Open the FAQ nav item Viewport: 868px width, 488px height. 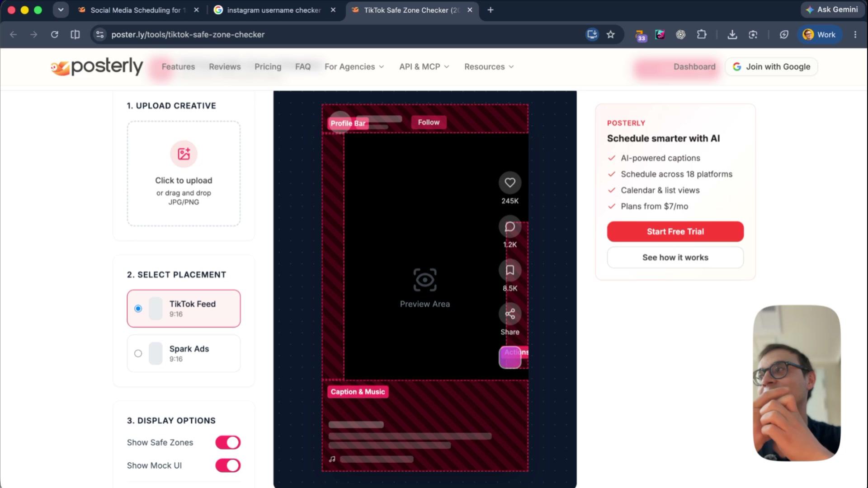coord(303,66)
